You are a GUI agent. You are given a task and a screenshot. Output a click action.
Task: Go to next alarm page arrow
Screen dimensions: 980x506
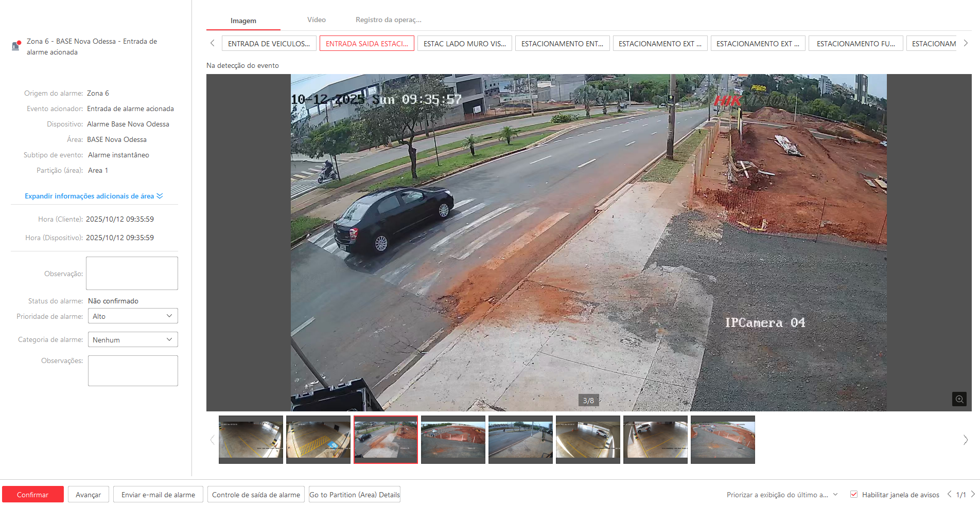973,494
